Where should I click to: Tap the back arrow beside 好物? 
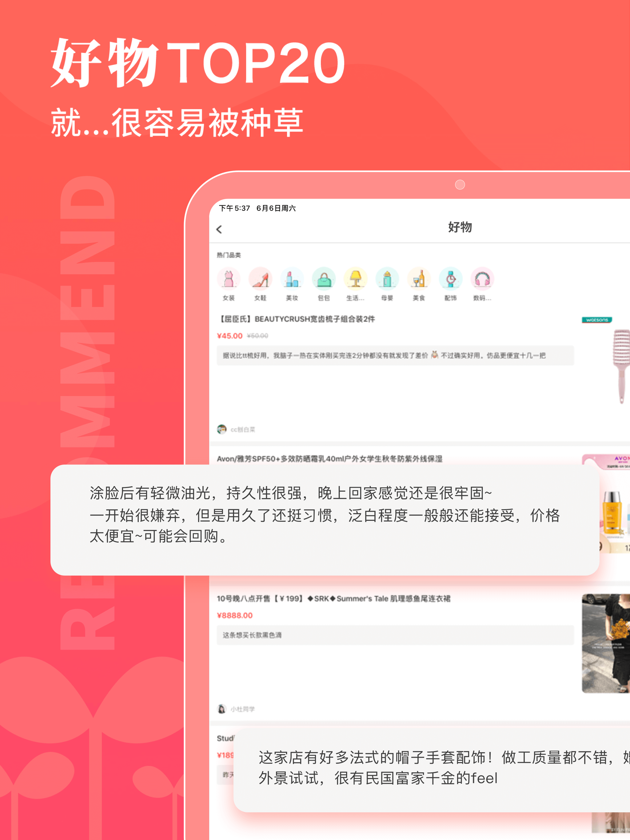coord(219,229)
